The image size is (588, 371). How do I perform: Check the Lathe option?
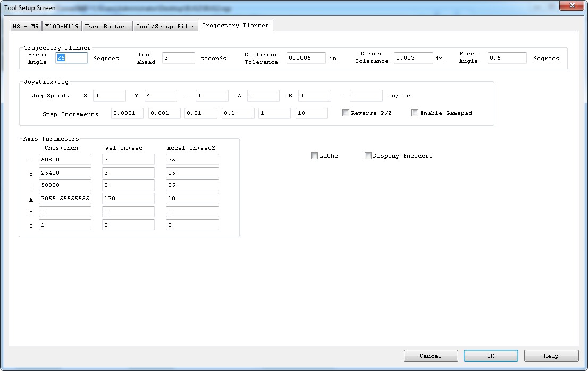315,156
